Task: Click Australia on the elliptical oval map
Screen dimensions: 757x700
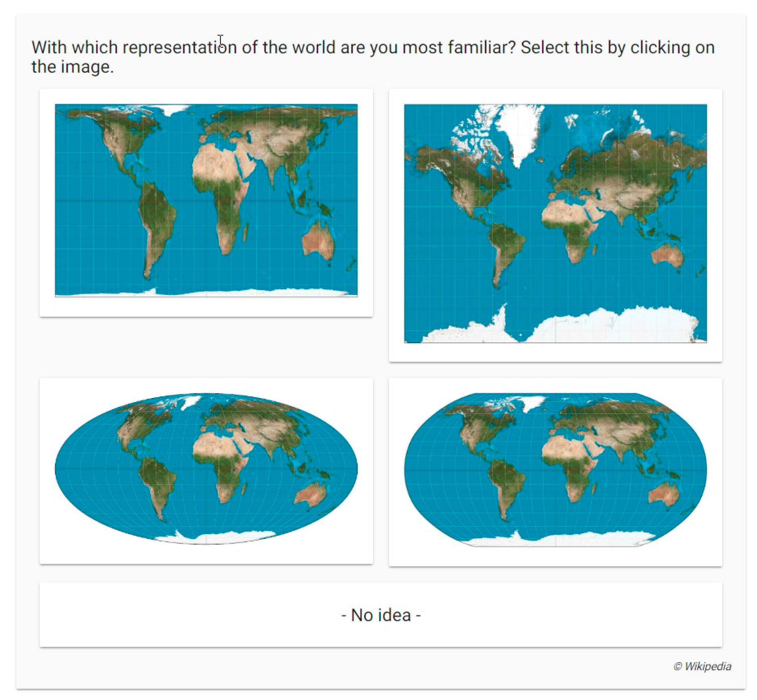Action: tap(310, 492)
